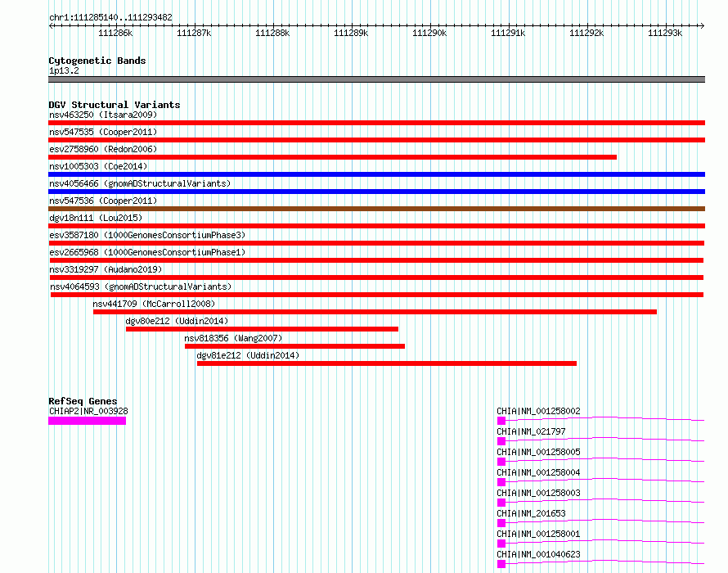Screen dimensions: 728x573
Task: Click the red bar under esv2758960
Action: tap(332, 157)
